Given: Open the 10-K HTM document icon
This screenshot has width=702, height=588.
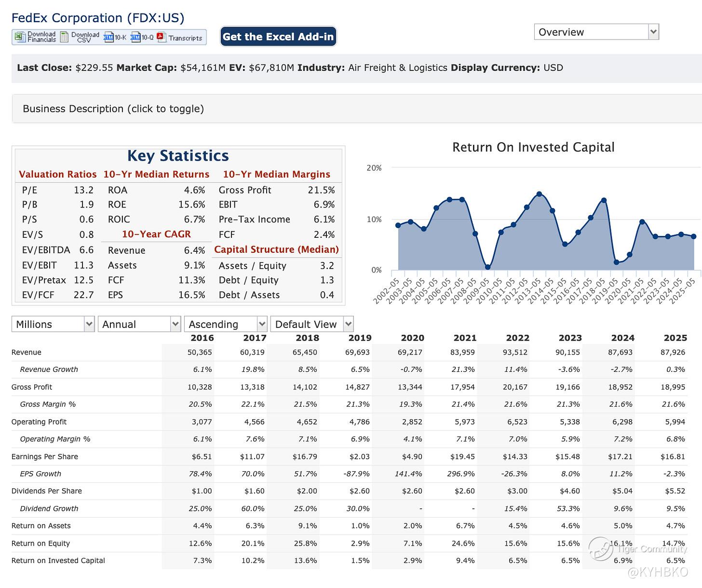Looking at the screenshot, I should click(108, 38).
